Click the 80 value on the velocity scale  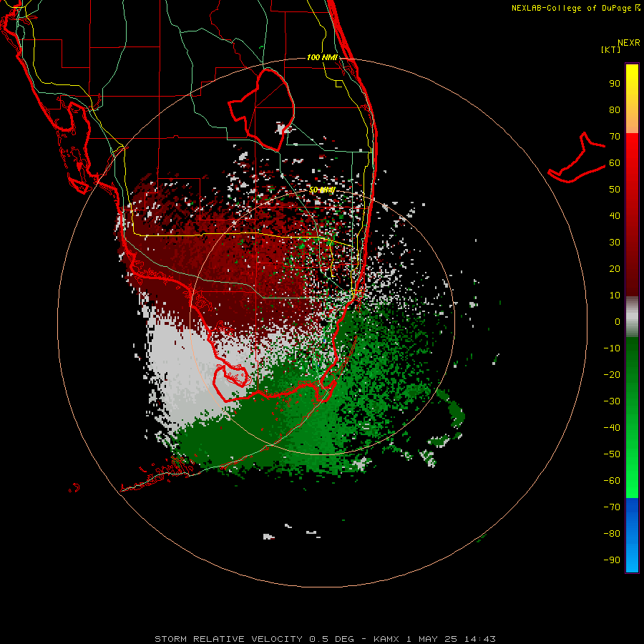click(x=615, y=110)
